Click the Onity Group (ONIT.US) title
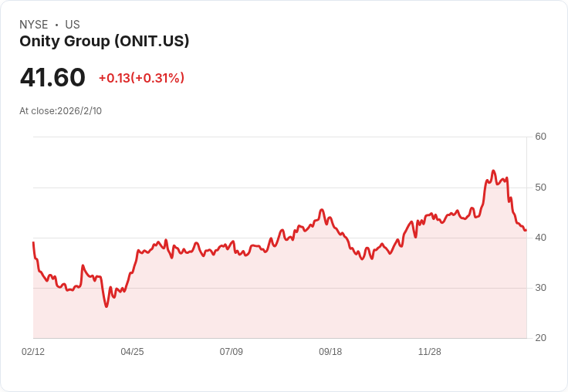This screenshot has width=568, height=392. point(104,42)
